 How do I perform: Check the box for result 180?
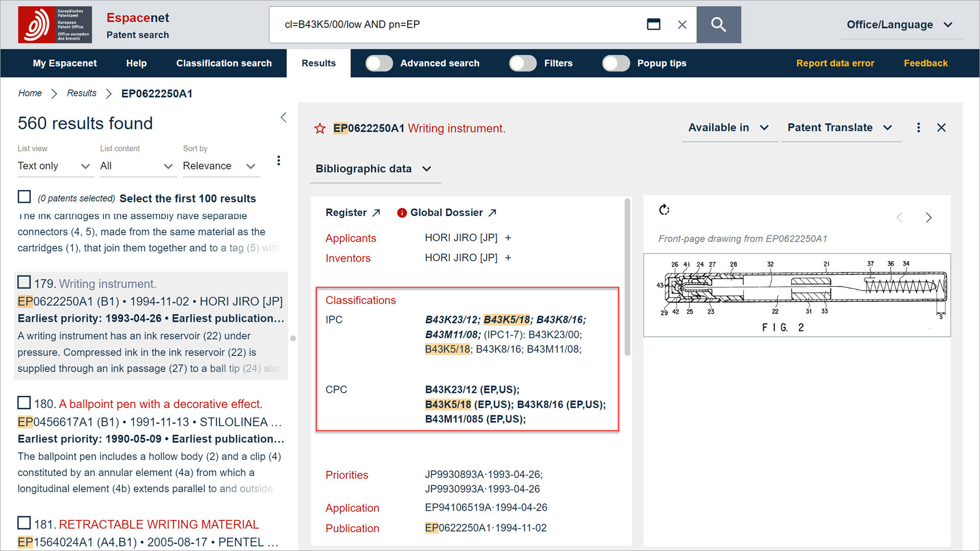pyautogui.click(x=24, y=403)
